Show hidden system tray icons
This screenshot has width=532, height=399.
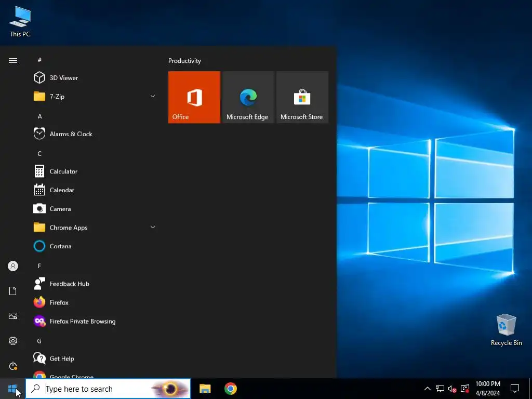pyautogui.click(x=428, y=389)
